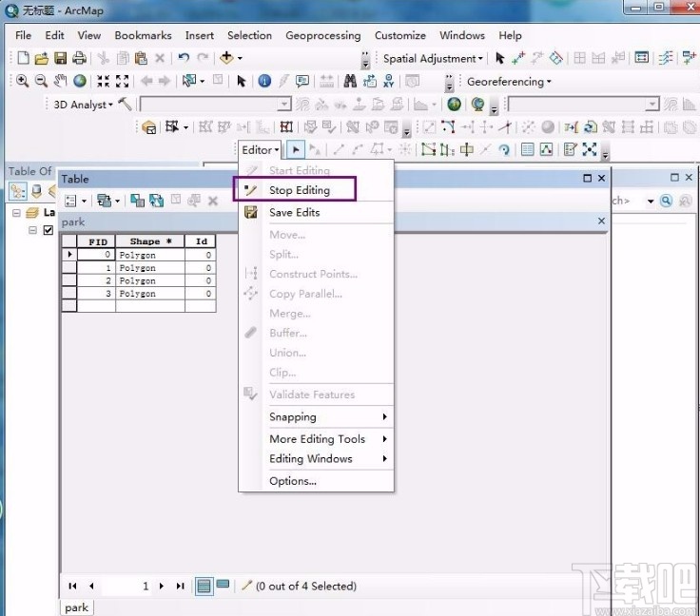Open the Editor dropdown menu
Viewport: 700px width, 616px height.
coord(261,150)
